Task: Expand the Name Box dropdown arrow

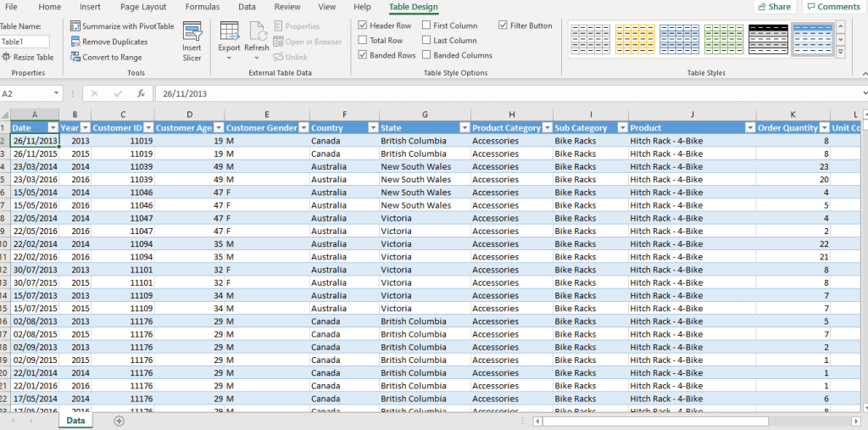Action: pyautogui.click(x=57, y=93)
